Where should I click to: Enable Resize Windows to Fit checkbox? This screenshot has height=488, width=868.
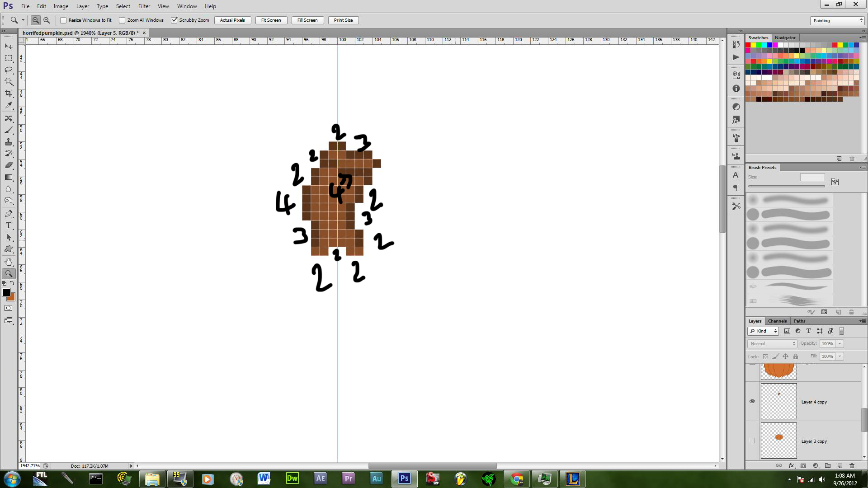click(63, 20)
